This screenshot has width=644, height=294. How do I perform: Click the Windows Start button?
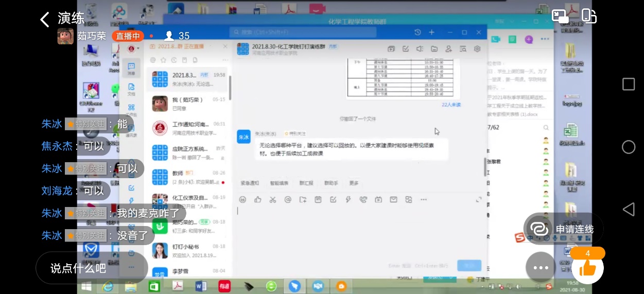[x=86, y=286]
